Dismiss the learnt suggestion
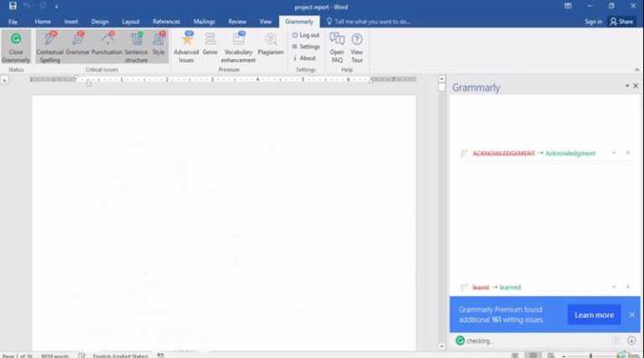 pyautogui.click(x=628, y=287)
